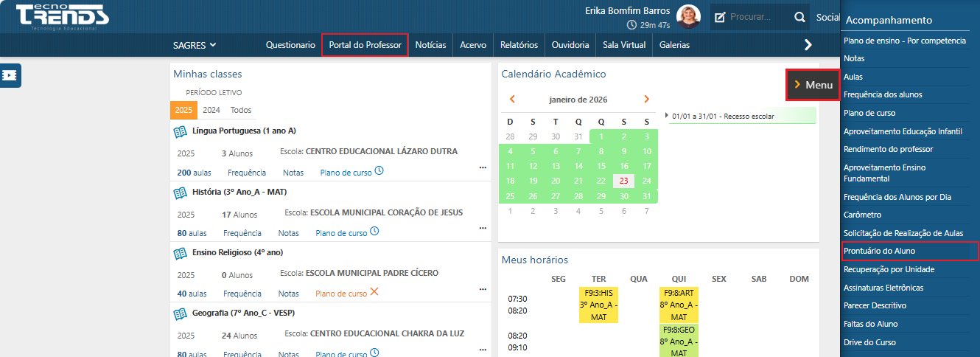980x357 pixels.
Task: Open Geografia (7° Ano_C - VESP) class
Action: pos(243,313)
